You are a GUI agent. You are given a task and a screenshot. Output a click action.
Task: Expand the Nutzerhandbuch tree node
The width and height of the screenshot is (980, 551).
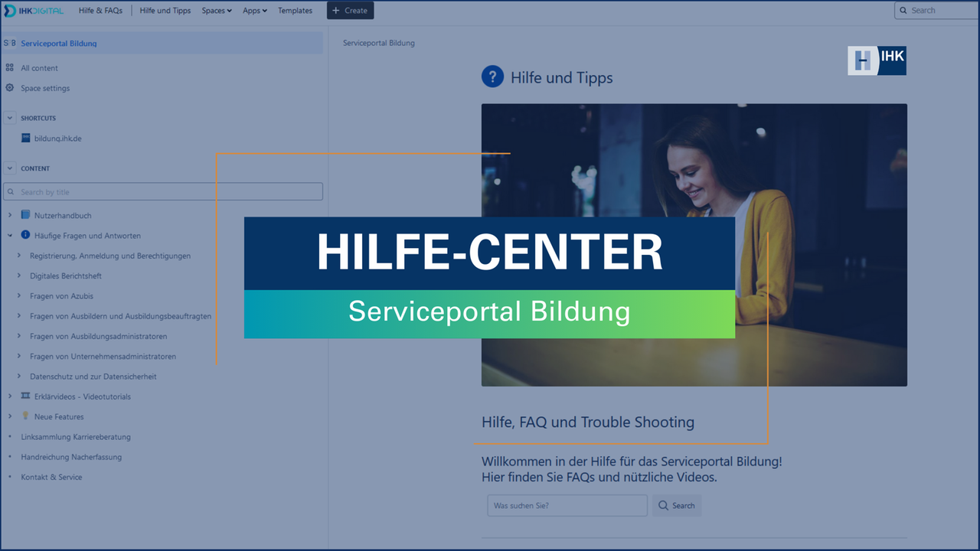(10, 216)
